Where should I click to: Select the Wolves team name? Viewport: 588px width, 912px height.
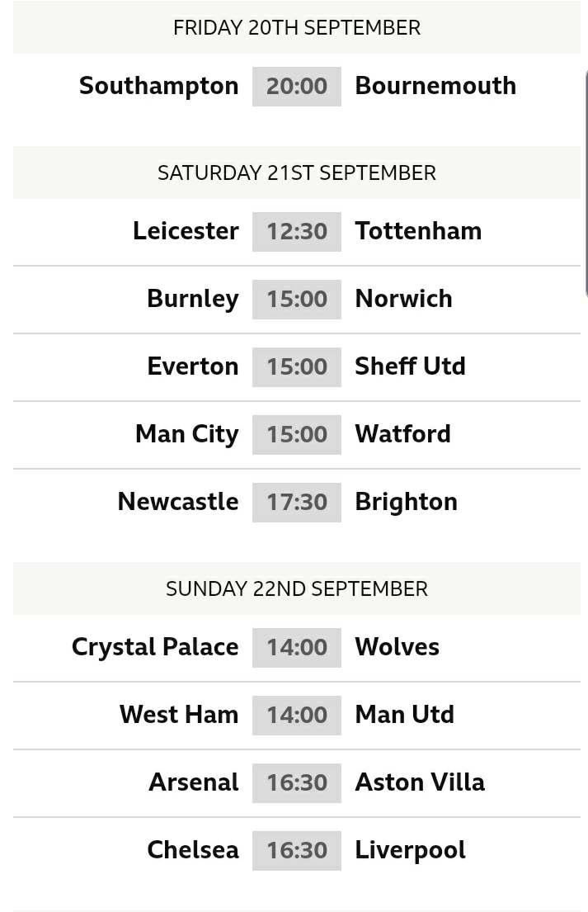[397, 647]
